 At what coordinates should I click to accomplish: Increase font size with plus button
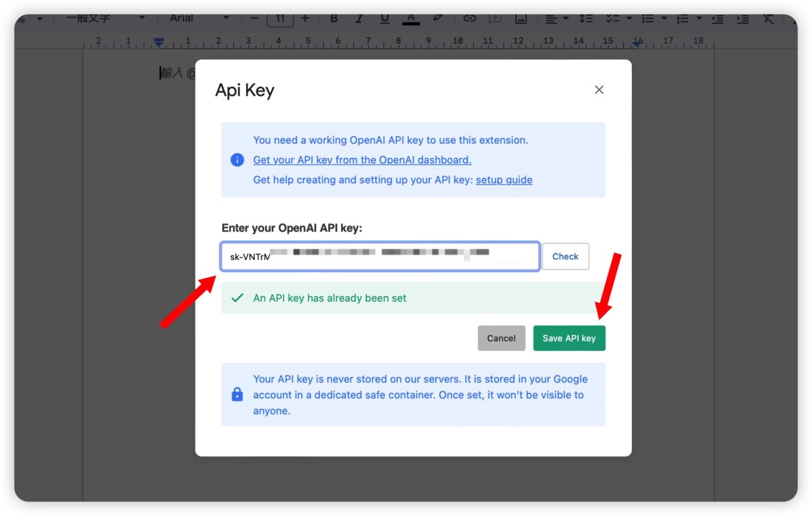tap(305, 18)
